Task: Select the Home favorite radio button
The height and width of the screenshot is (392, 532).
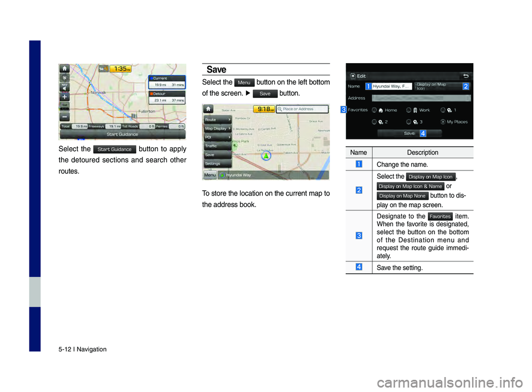Action: (374, 110)
